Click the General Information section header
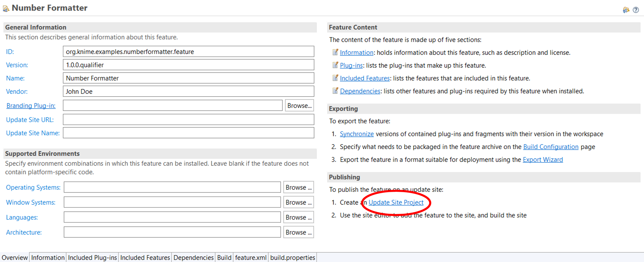Screen dimensions: 644x262 click(160, 27)
